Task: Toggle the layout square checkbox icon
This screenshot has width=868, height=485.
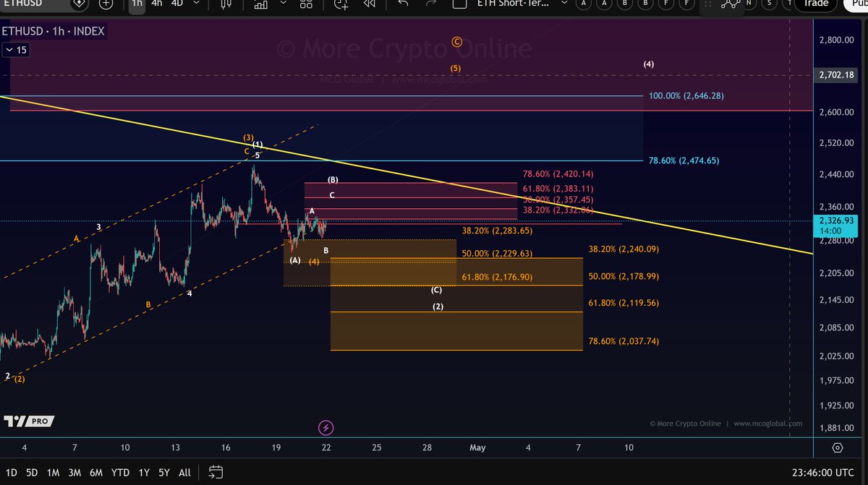Action: coord(458,3)
